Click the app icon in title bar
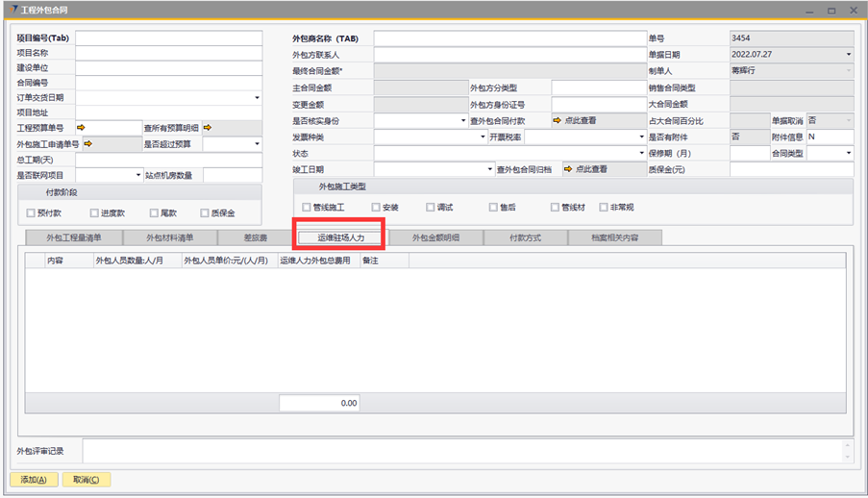The image size is (868, 498). coord(12,9)
